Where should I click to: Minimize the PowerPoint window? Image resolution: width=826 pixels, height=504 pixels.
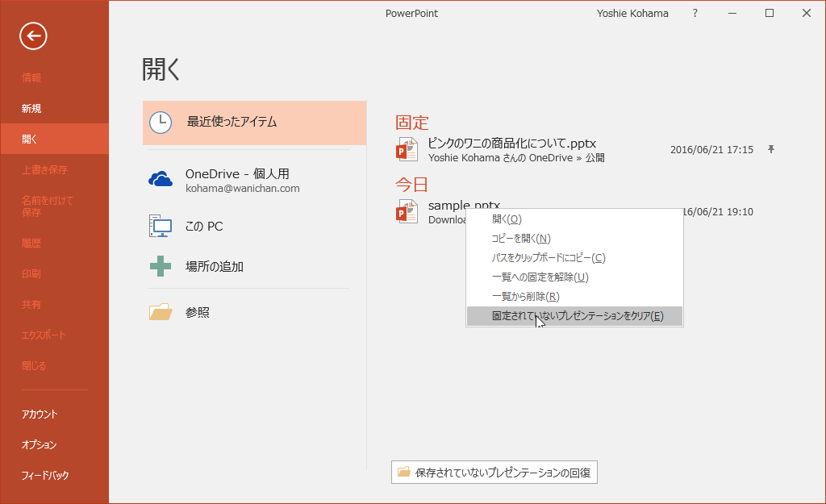[732, 13]
